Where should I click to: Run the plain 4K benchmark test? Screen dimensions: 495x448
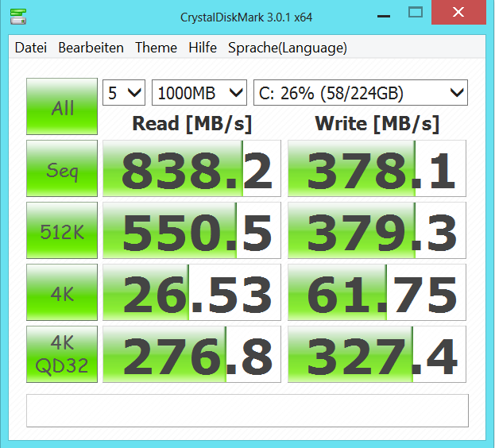point(62,292)
